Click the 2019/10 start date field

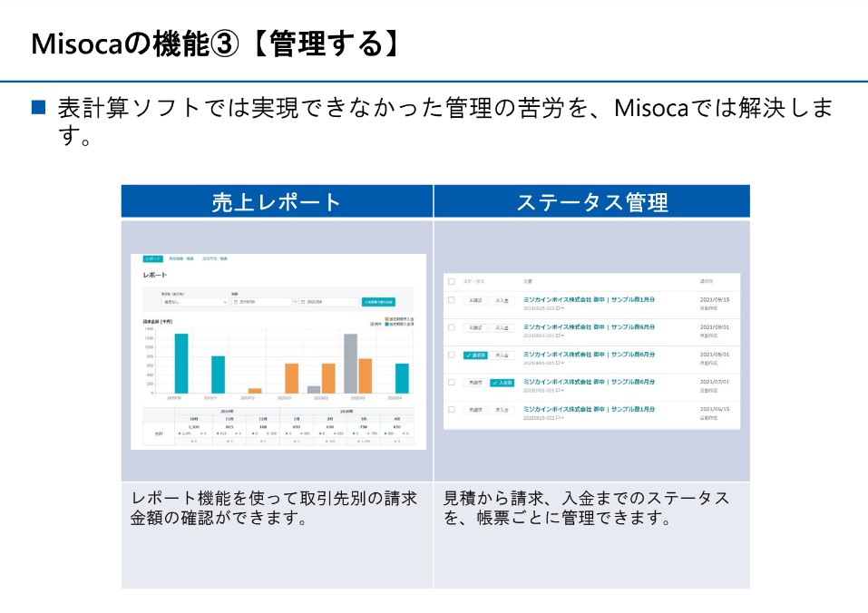(x=262, y=302)
